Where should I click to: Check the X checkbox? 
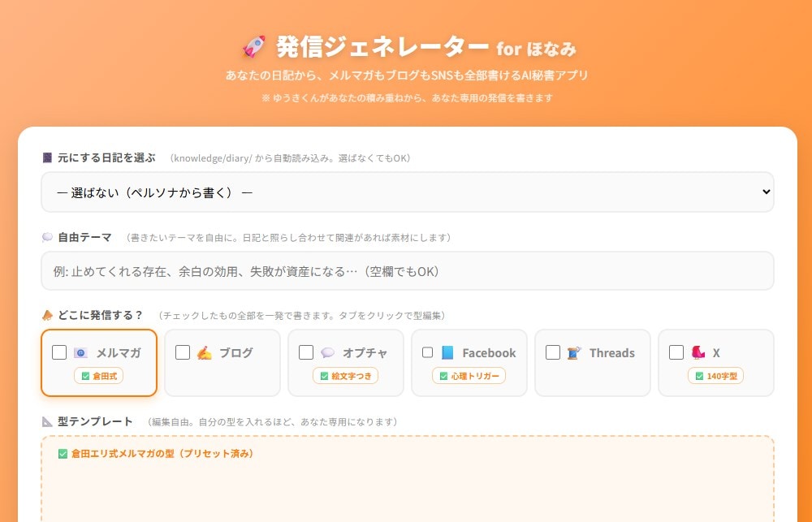point(676,352)
